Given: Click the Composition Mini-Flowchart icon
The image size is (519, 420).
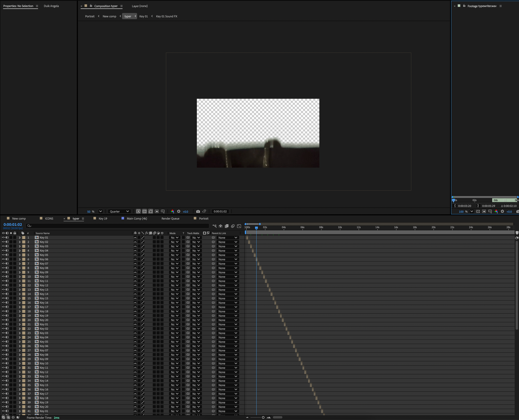Looking at the screenshot, I should [214, 226].
